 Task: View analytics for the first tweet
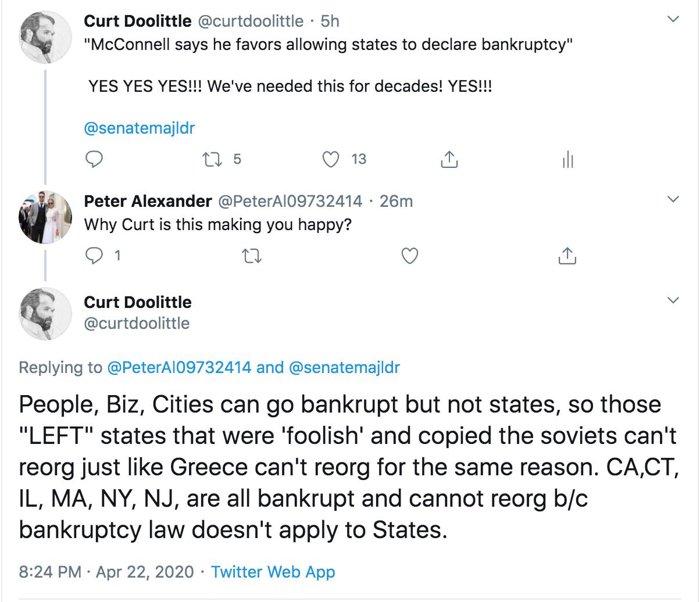pyautogui.click(x=568, y=159)
